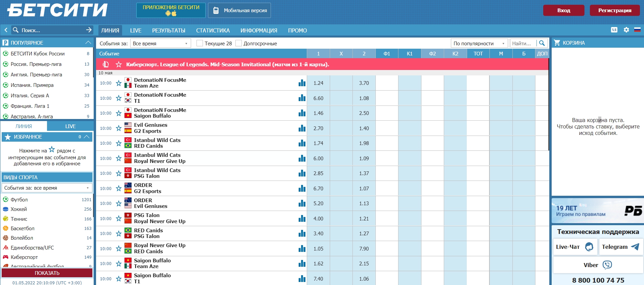
Task: Open Viber support chat
Action: 598,265
